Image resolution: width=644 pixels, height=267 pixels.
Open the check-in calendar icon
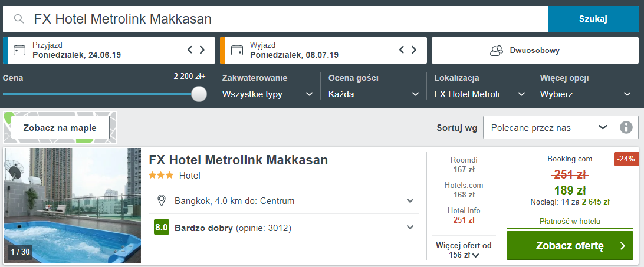(19, 51)
